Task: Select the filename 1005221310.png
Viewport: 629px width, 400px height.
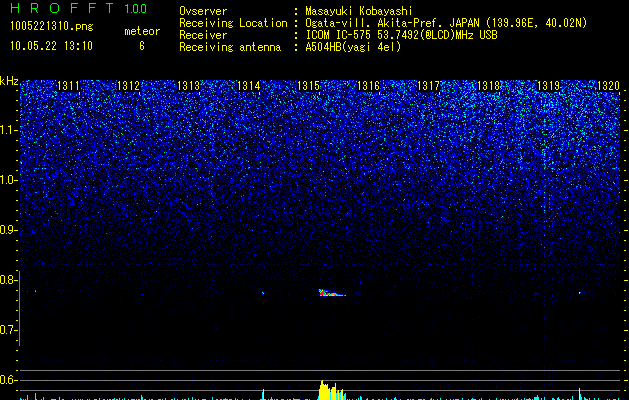Action: (52, 27)
